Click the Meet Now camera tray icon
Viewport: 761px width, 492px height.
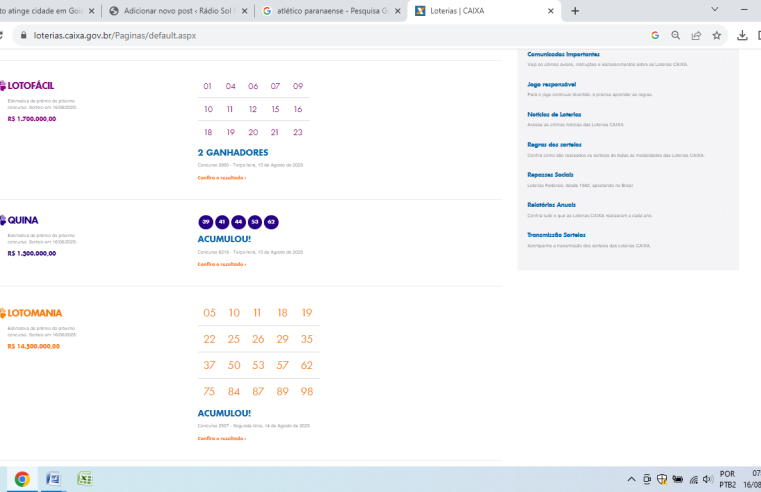click(647, 479)
